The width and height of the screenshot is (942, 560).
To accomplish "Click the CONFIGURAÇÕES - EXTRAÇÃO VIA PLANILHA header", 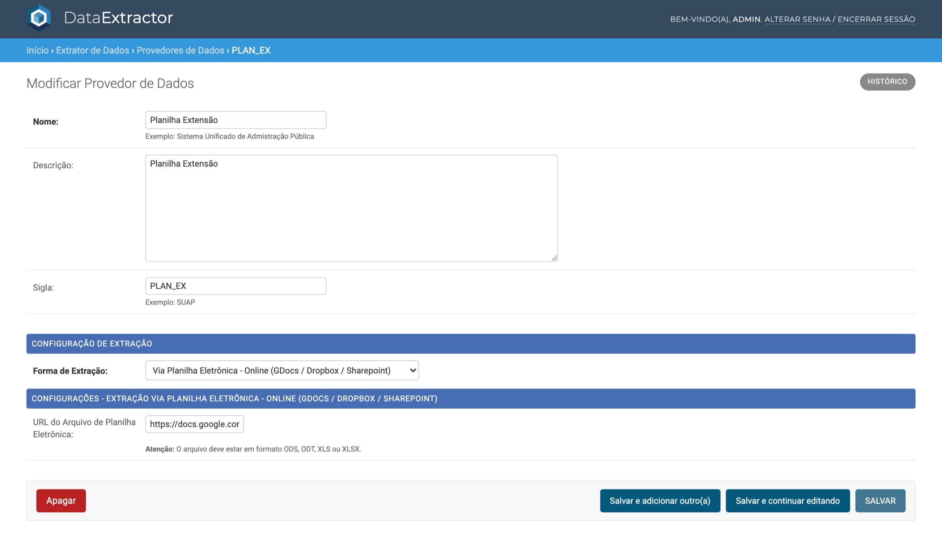I will pyautogui.click(x=471, y=398).
